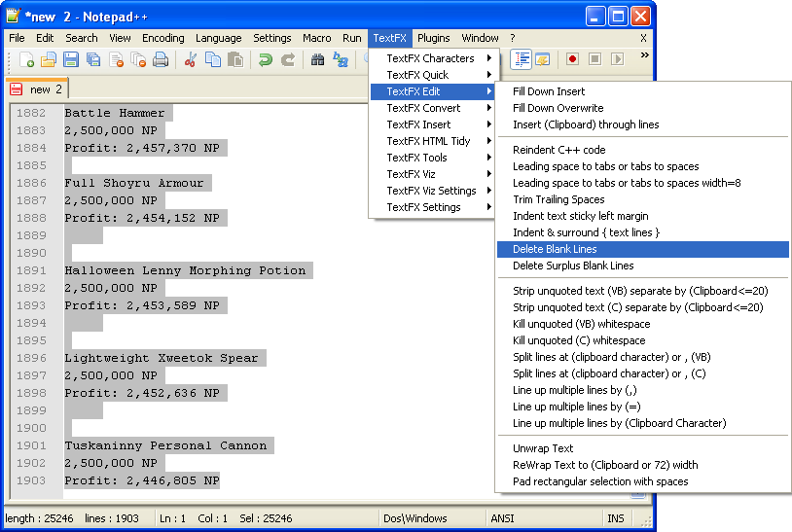Click the Redo arrow icon
This screenshot has width=792, height=532.
288,59
